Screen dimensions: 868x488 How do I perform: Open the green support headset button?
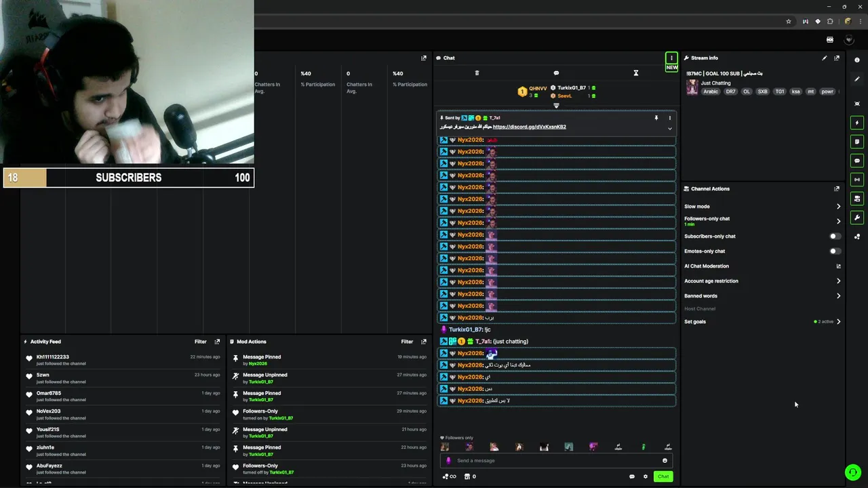[x=852, y=472]
